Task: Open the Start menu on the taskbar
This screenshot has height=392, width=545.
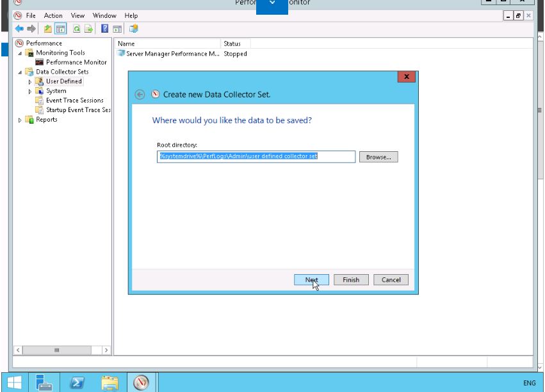Action: point(14,382)
